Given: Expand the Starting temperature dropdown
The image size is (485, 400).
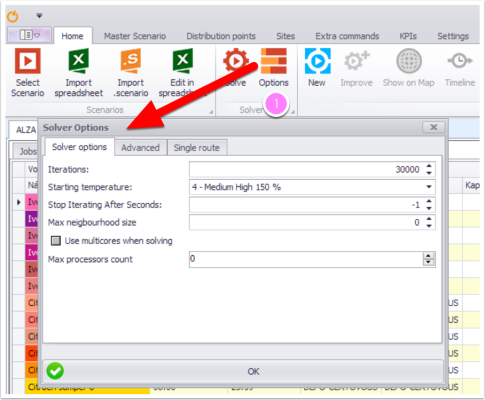Looking at the screenshot, I should (x=429, y=187).
